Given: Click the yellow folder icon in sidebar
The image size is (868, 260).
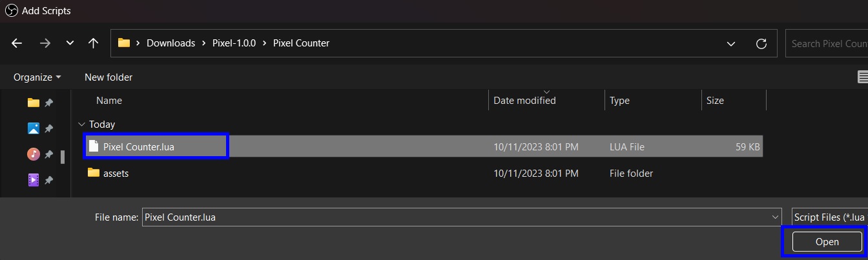Looking at the screenshot, I should click(34, 103).
